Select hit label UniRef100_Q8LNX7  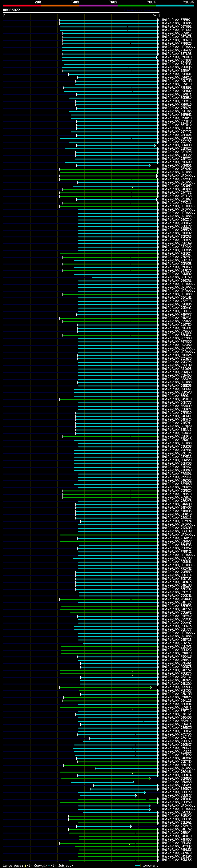[177, 796]
